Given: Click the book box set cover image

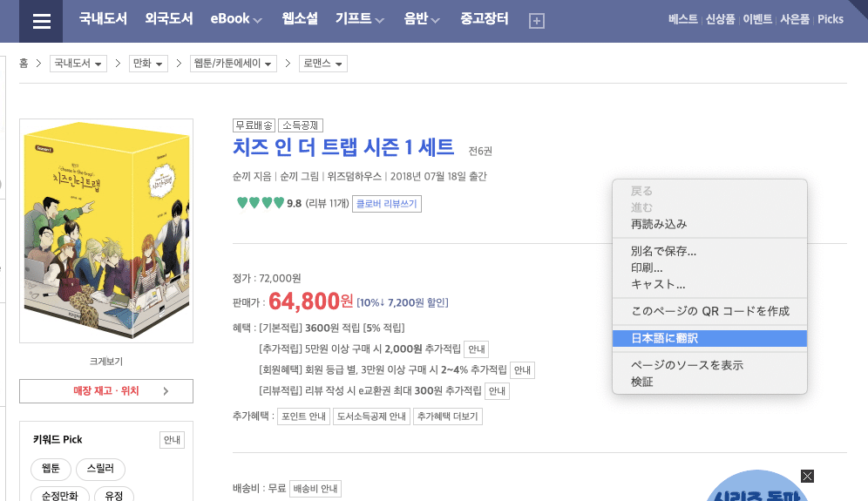Looking at the screenshot, I should click(106, 231).
